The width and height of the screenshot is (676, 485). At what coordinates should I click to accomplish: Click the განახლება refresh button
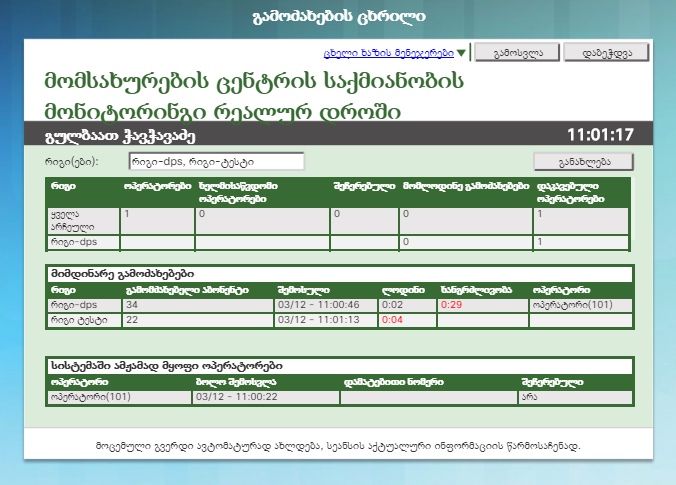tap(584, 161)
